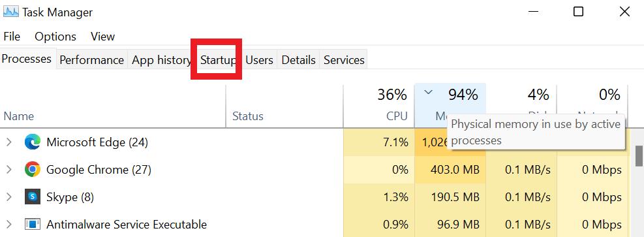The height and width of the screenshot is (237, 644).
Task: Click the Google Chrome process icon
Action: tap(33, 169)
